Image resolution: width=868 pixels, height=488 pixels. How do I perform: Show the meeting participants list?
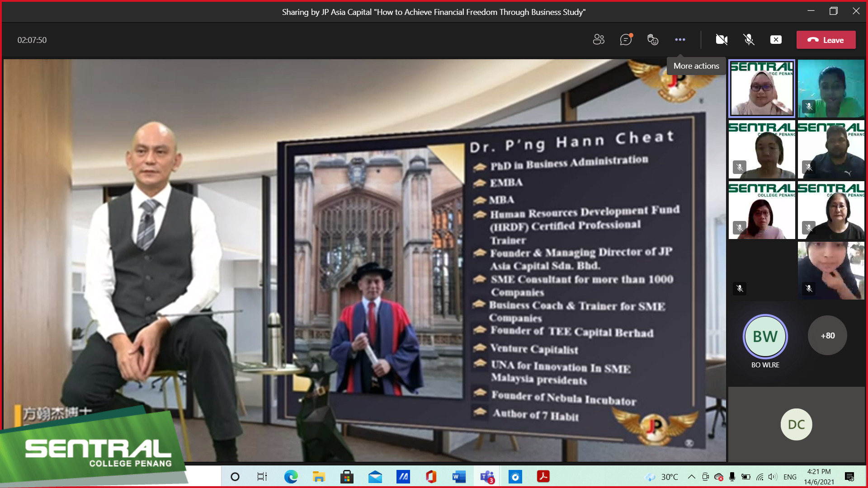coord(599,40)
